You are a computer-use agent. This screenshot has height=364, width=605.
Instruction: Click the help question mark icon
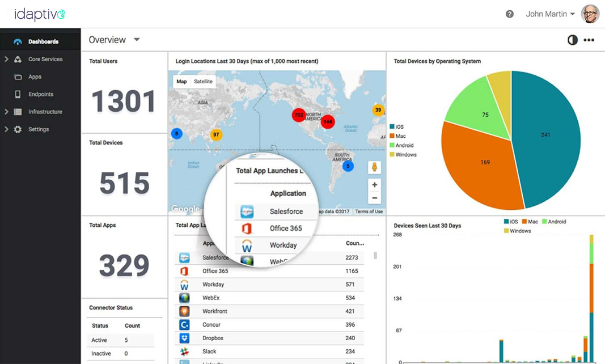pos(509,14)
